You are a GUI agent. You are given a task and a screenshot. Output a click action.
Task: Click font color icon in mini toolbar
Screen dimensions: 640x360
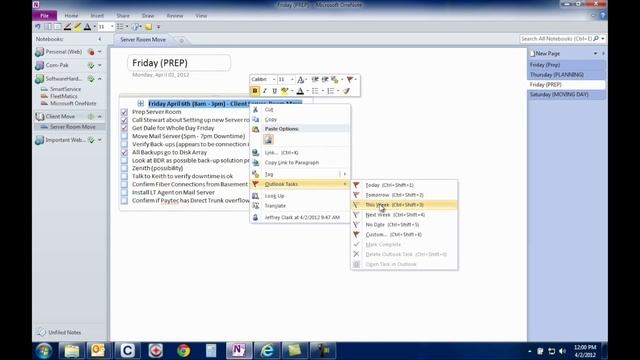[x=300, y=91]
